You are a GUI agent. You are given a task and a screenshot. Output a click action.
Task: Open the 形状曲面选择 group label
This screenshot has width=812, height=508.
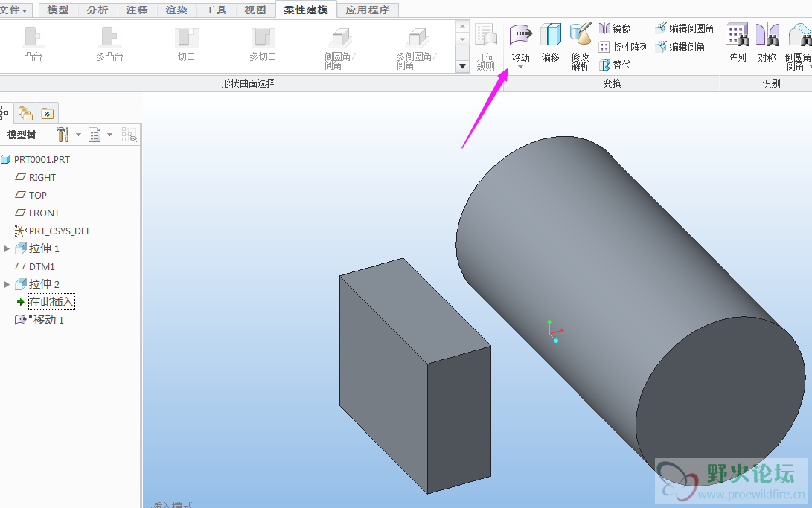(x=248, y=83)
